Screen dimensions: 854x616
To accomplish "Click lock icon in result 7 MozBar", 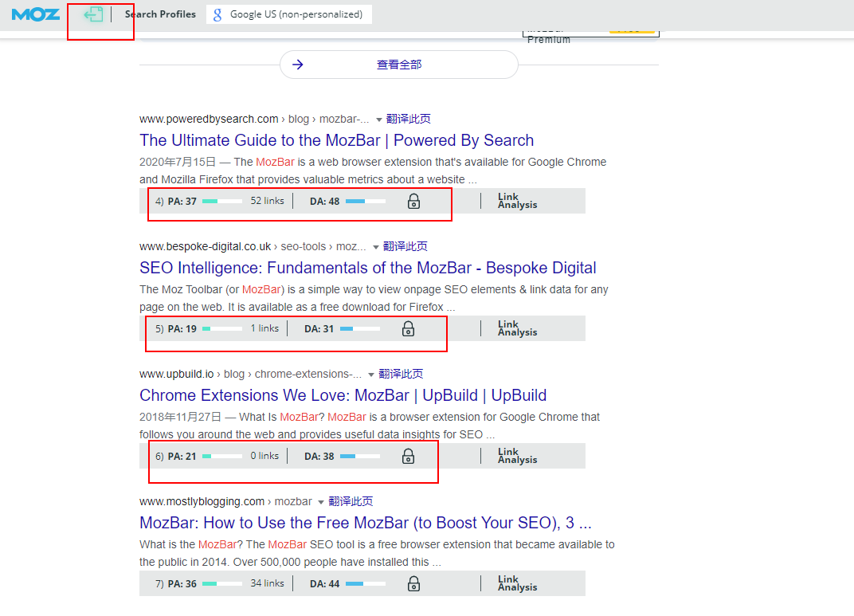I will [414, 584].
